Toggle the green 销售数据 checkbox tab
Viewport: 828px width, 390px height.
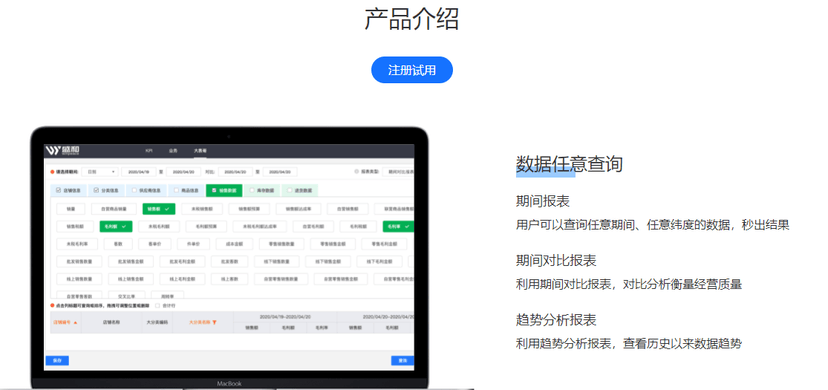[x=224, y=190]
